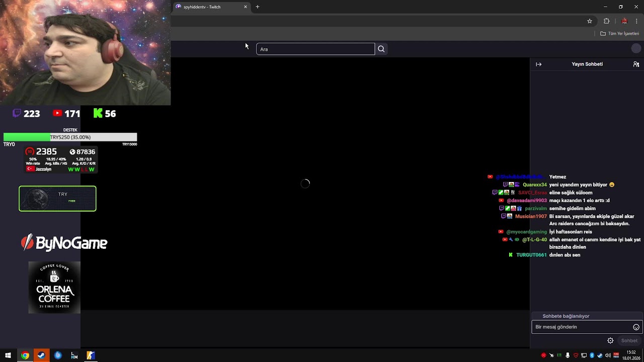Open the emoji picker in chat box

(x=636, y=327)
